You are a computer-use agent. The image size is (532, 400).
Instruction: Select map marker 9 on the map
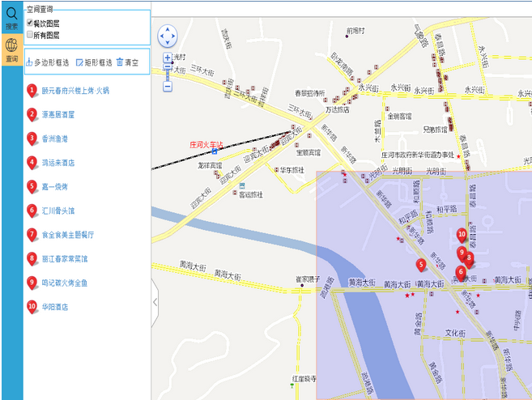tap(461, 253)
